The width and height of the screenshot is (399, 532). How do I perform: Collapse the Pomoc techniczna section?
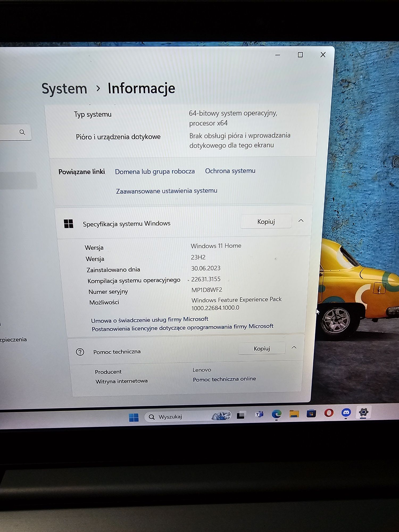click(x=294, y=347)
